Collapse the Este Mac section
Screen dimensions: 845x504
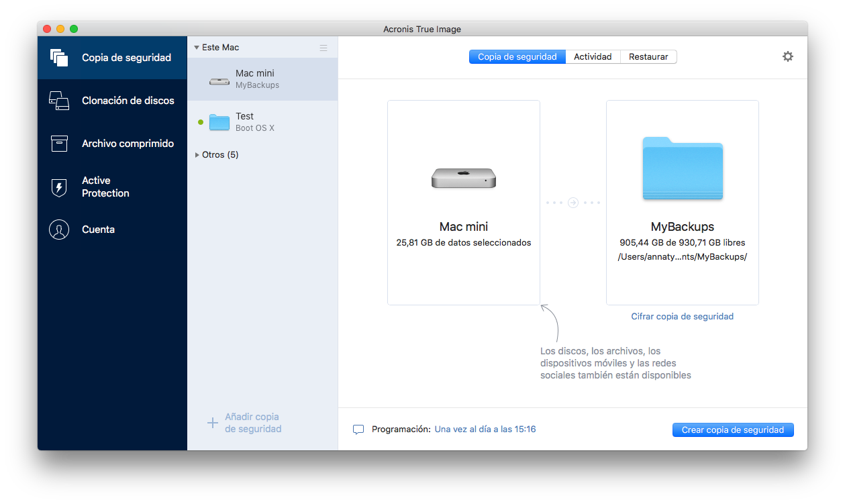196,46
